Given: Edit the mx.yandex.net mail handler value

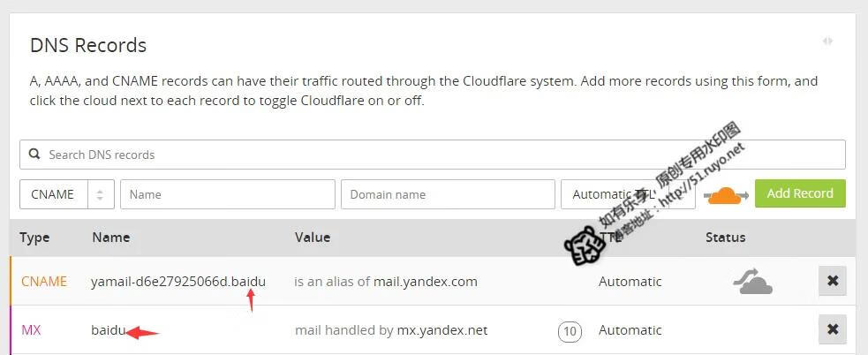Looking at the screenshot, I should pos(442,330).
